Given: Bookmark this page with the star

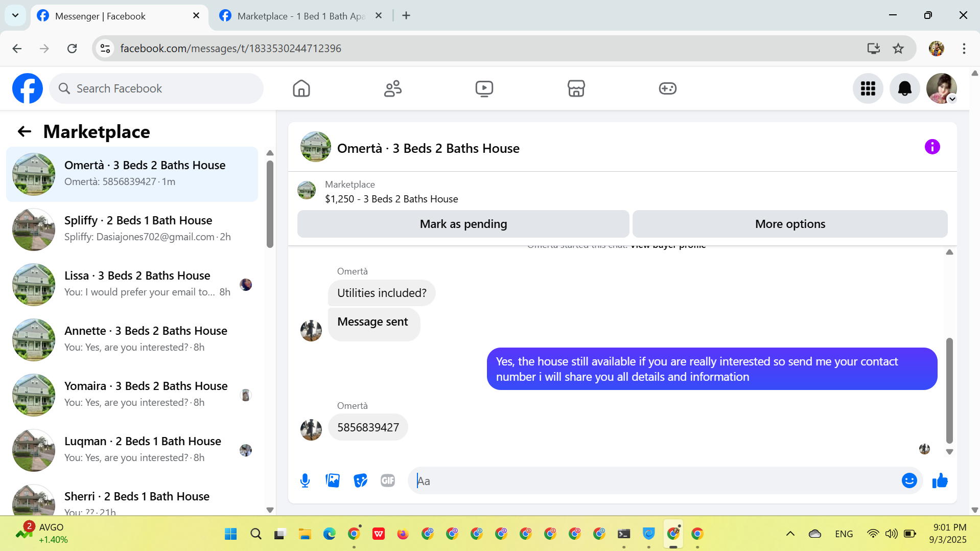Looking at the screenshot, I should click(x=898, y=49).
